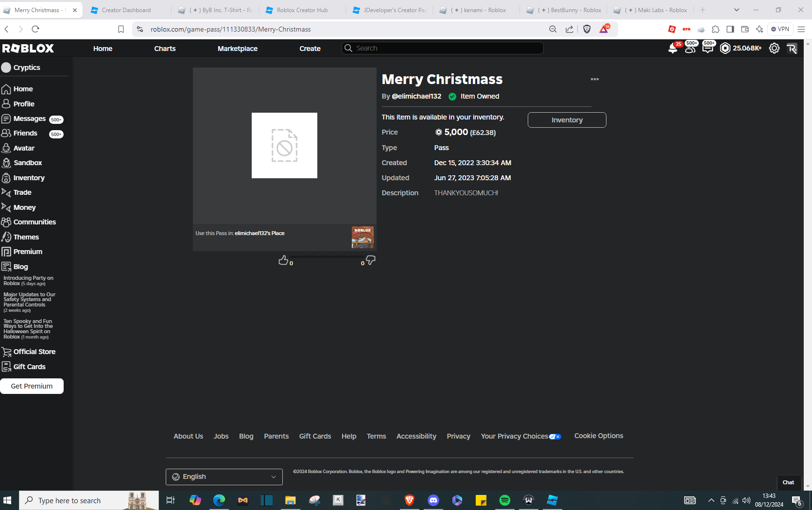The height and width of the screenshot is (510, 812).
Task: Click the browser zoom magnifier icon
Action: [x=553, y=29]
